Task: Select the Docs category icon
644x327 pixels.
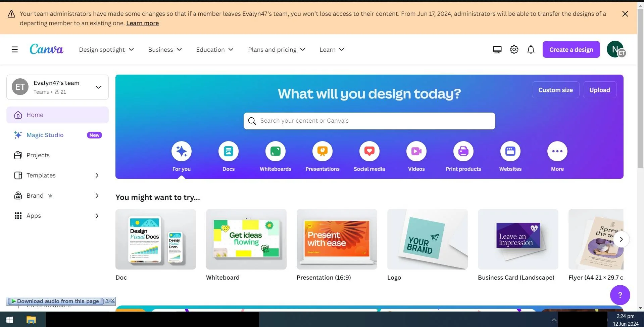Action: 229,151
